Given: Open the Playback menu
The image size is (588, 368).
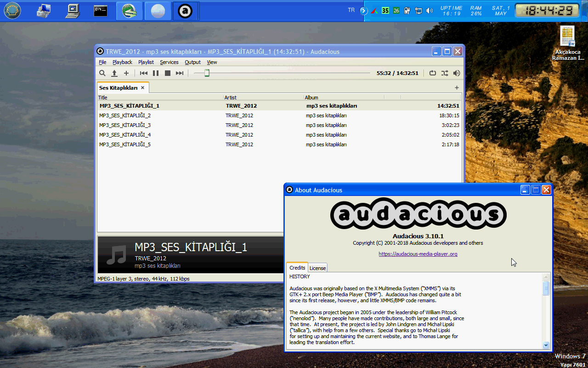Looking at the screenshot, I should pyautogui.click(x=122, y=62).
